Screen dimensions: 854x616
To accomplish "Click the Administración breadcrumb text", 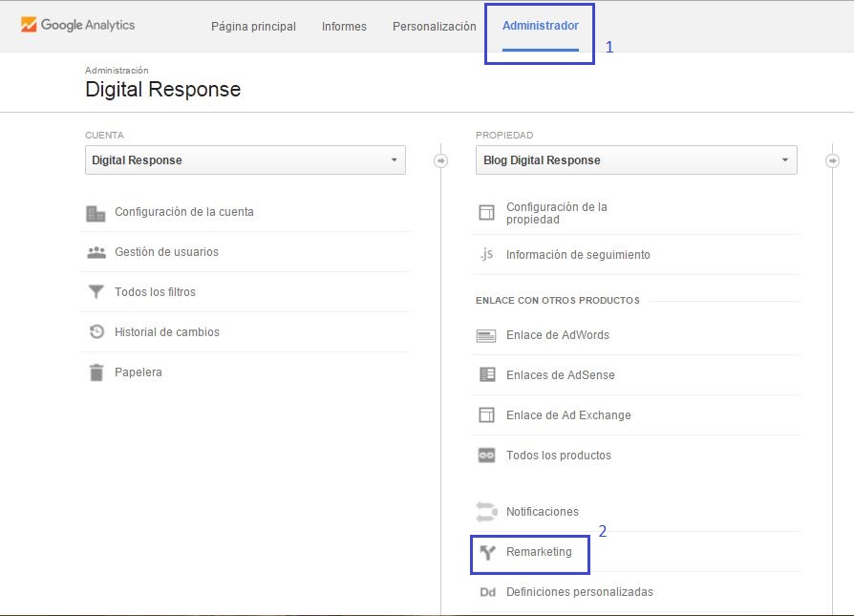I will (117, 71).
